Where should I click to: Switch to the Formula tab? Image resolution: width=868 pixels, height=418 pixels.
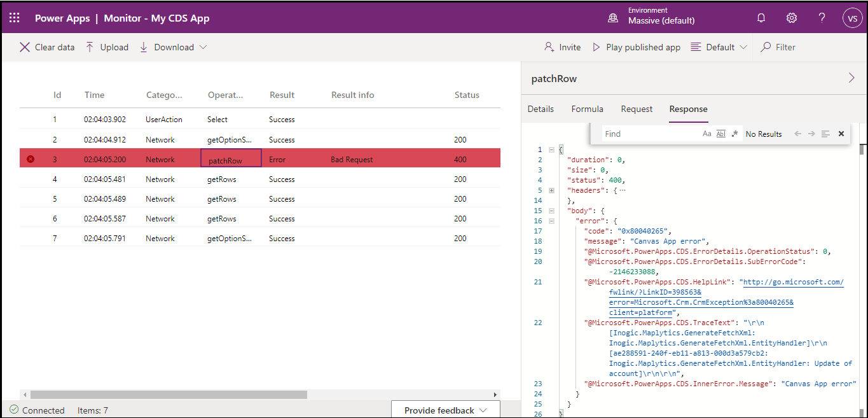[588, 109]
